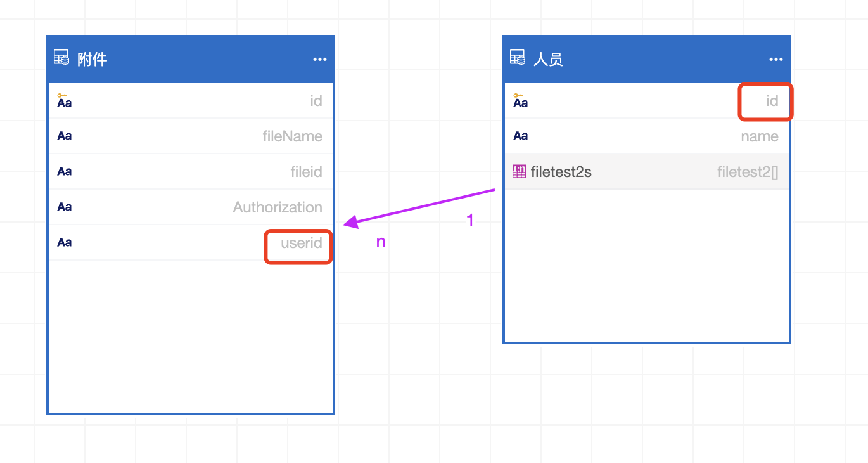
Task: Open the 人员 table more-options menu
Action: (x=776, y=60)
